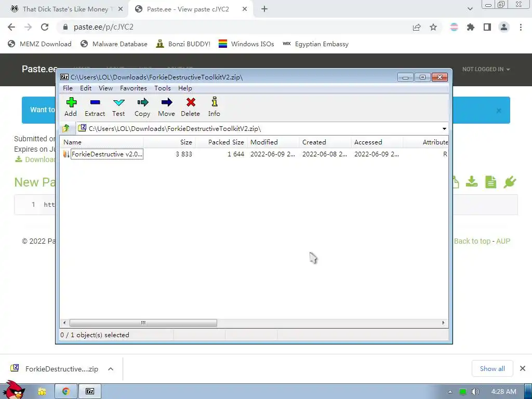This screenshot has height=399, width=532.
Task: Sort by the Accessed column header
Action: coord(377,142)
